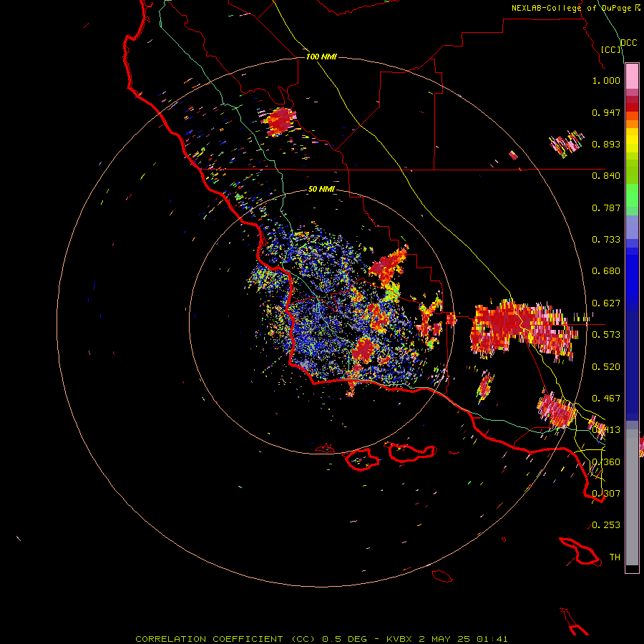The image size is (644, 644).
Task: Click the 0.840 legend value
Action: pos(606,176)
